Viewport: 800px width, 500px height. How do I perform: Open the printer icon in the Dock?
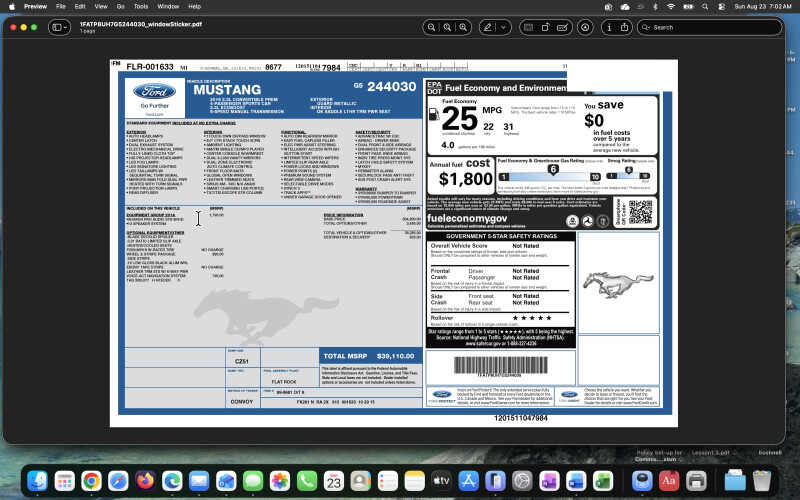[696, 481]
